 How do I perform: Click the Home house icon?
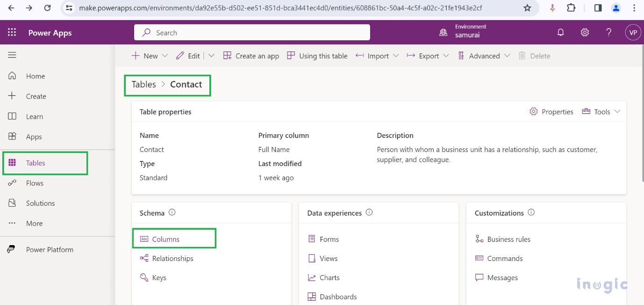(12, 76)
